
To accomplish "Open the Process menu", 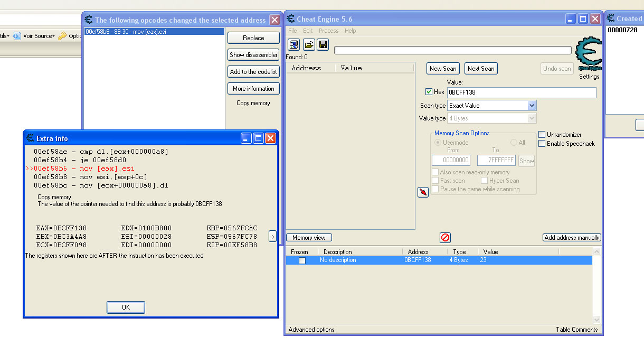I will (329, 31).
